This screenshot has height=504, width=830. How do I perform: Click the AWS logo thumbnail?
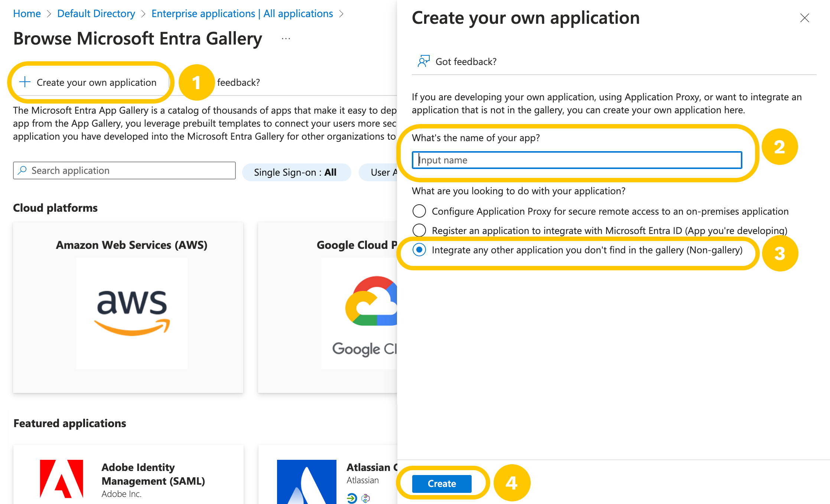[x=132, y=313]
